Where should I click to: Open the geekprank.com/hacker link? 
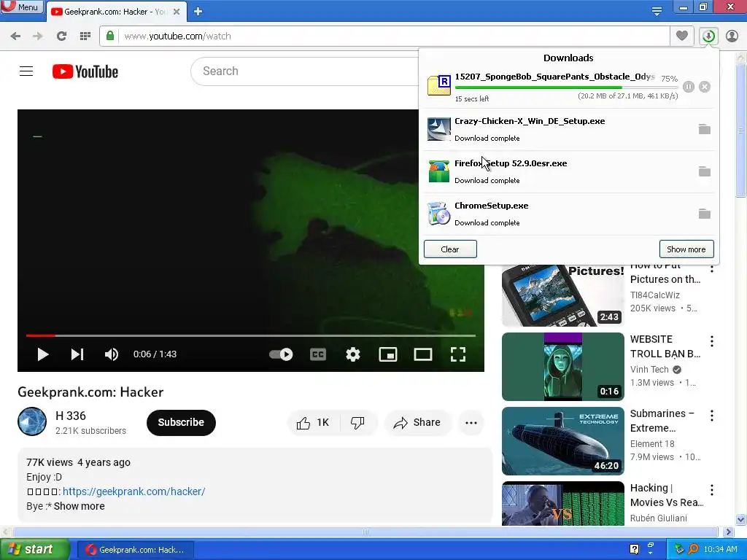[134, 491]
